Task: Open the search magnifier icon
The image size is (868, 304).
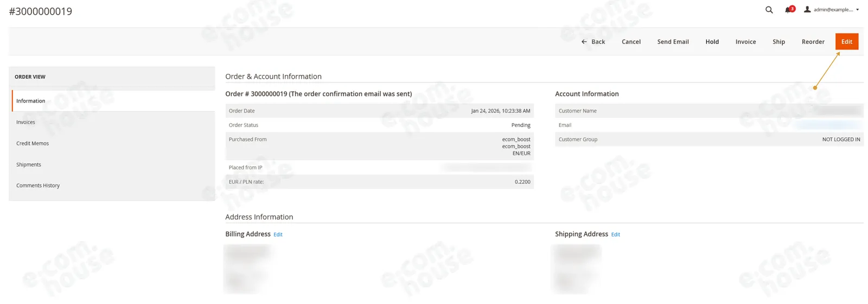Action: point(769,10)
